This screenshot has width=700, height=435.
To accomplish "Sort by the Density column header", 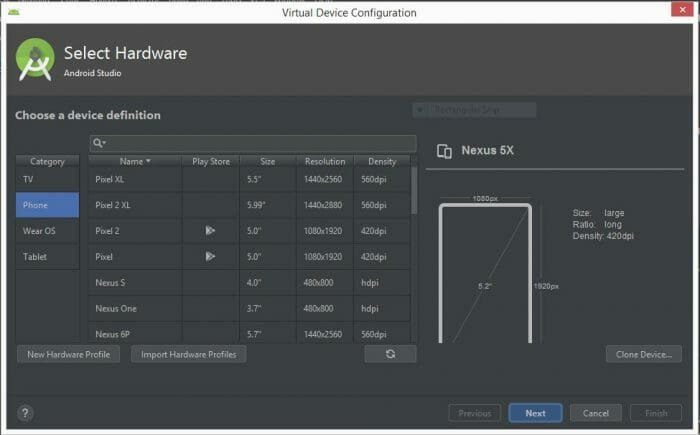I will [x=382, y=161].
